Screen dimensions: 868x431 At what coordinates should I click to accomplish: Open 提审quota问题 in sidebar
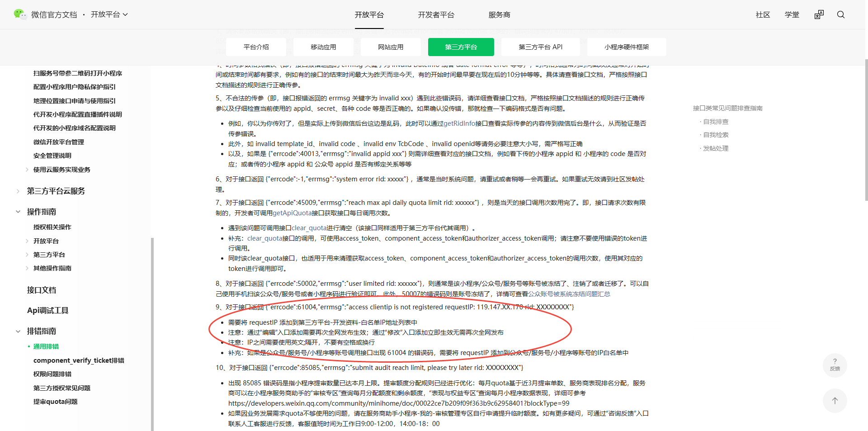click(56, 402)
